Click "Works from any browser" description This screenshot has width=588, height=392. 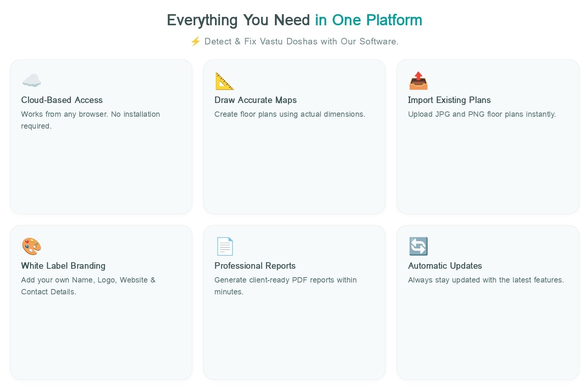(x=90, y=120)
